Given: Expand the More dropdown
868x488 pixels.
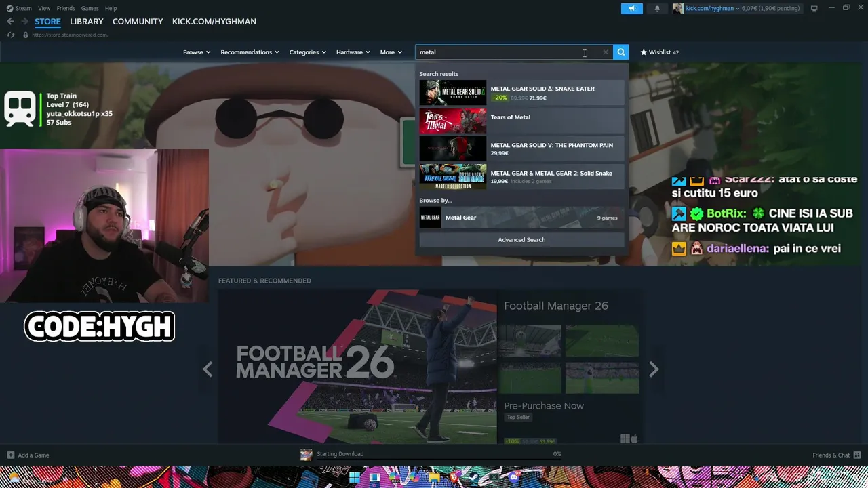Looking at the screenshot, I should point(391,52).
